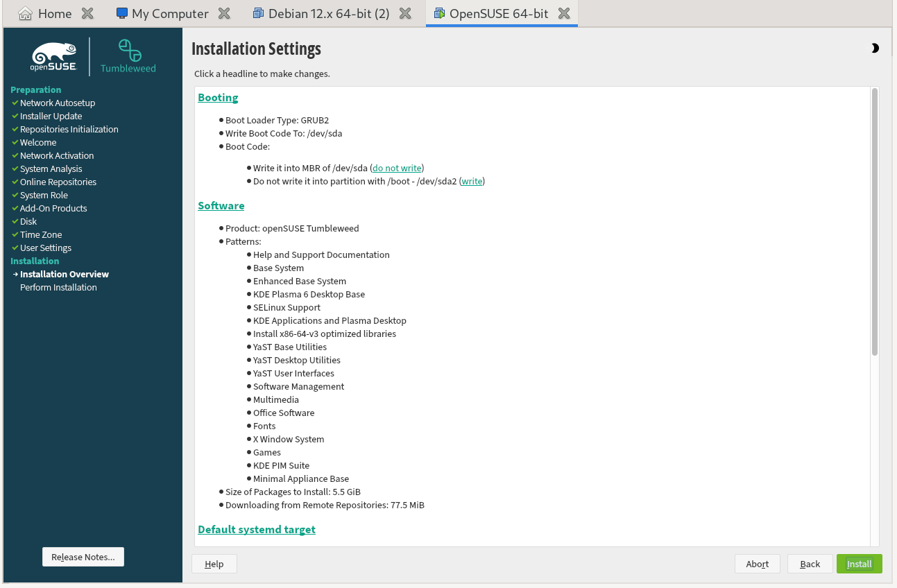The height and width of the screenshot is (588, 897).
Task: Select the OpenSUSE 64-bit tab
Action: 499,13
